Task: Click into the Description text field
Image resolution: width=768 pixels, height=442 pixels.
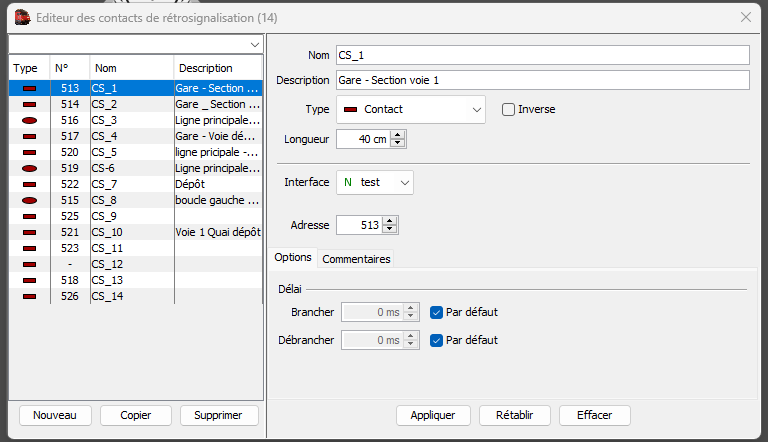Action: click(543, 80)
